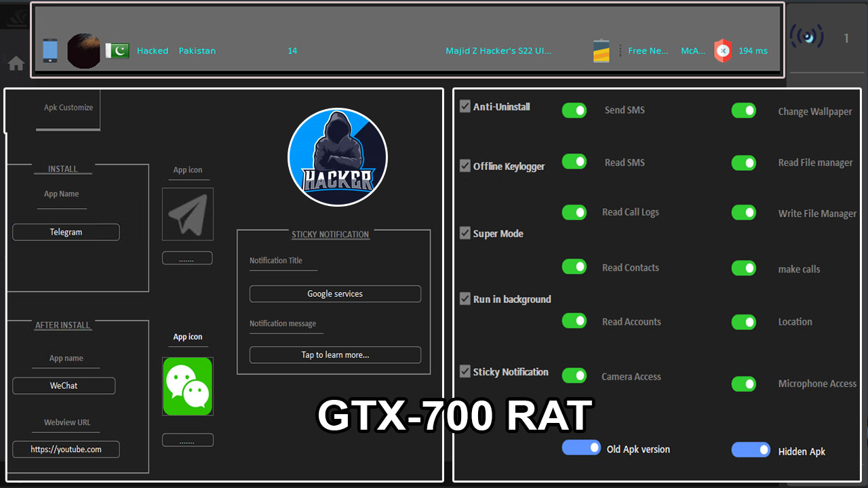868x488 pixels.
Task: Click the red shield antivirus icon
Action: [x=724, y=51]
